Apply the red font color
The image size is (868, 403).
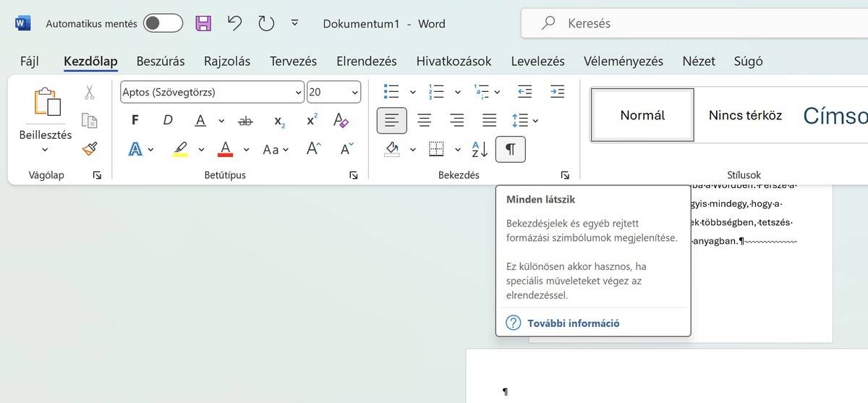(225, 150)
